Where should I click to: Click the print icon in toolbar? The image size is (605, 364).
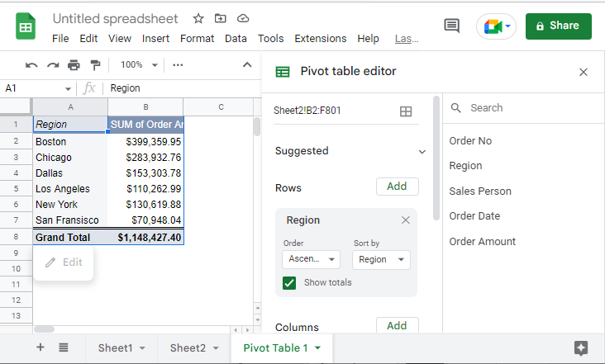click(74, 65)
